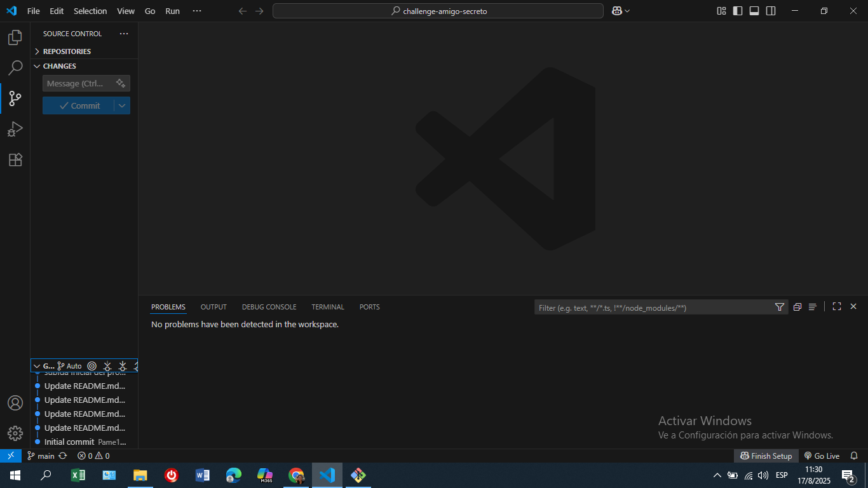Open remote window from blue status bar icon
The height and width of the screenshot is (488, 868).
click(x=11, y=456)
